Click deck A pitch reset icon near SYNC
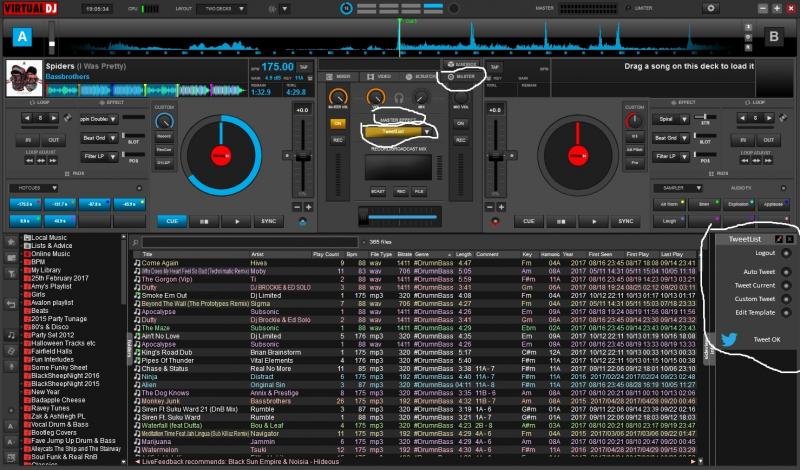Viewport: 800px width, 470px height. 303,221
